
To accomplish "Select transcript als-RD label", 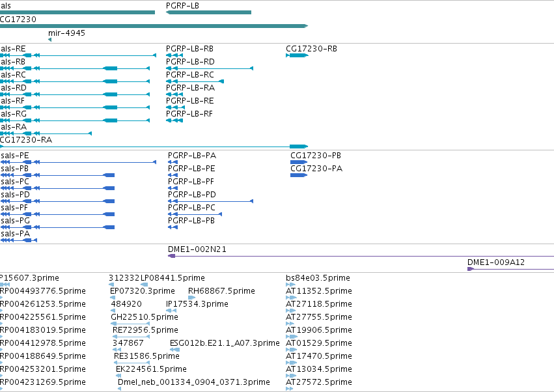I will pyautogui.click(x=14, y=88).
